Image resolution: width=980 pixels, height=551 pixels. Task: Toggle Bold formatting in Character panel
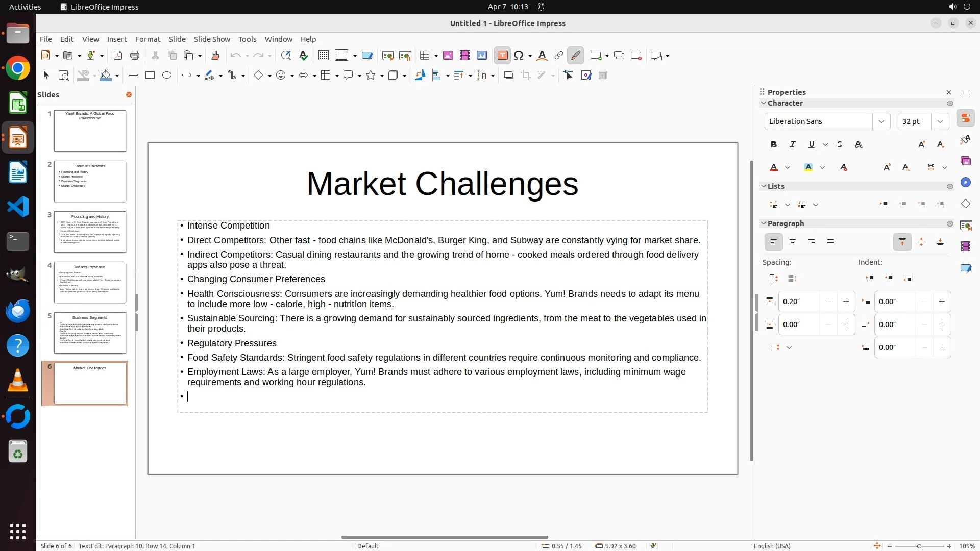[773, 145]
